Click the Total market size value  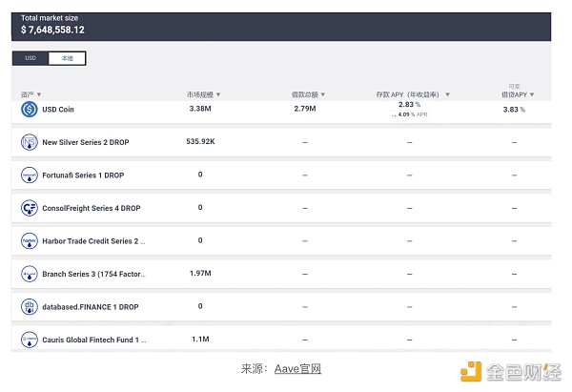53,31
